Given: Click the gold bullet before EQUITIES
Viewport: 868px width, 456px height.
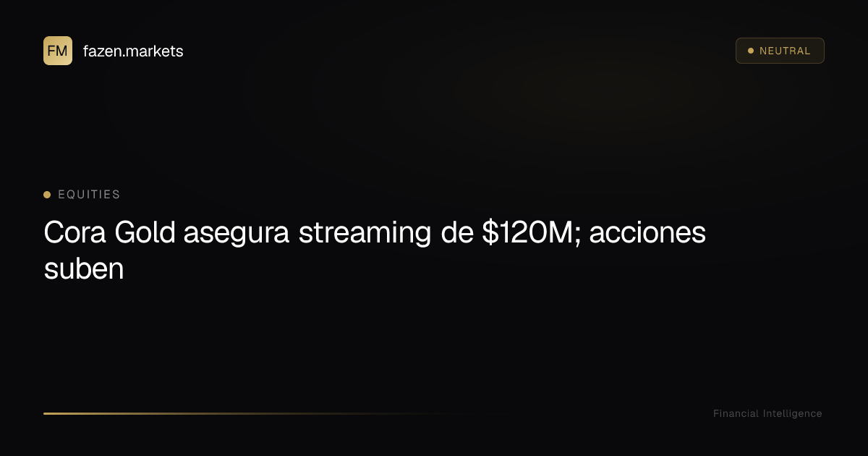Looking at the screenshot, I should [x=47, y=195].
